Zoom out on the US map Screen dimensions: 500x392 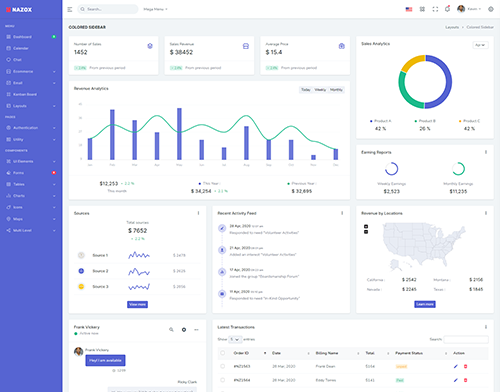click(x=366, y=232)
